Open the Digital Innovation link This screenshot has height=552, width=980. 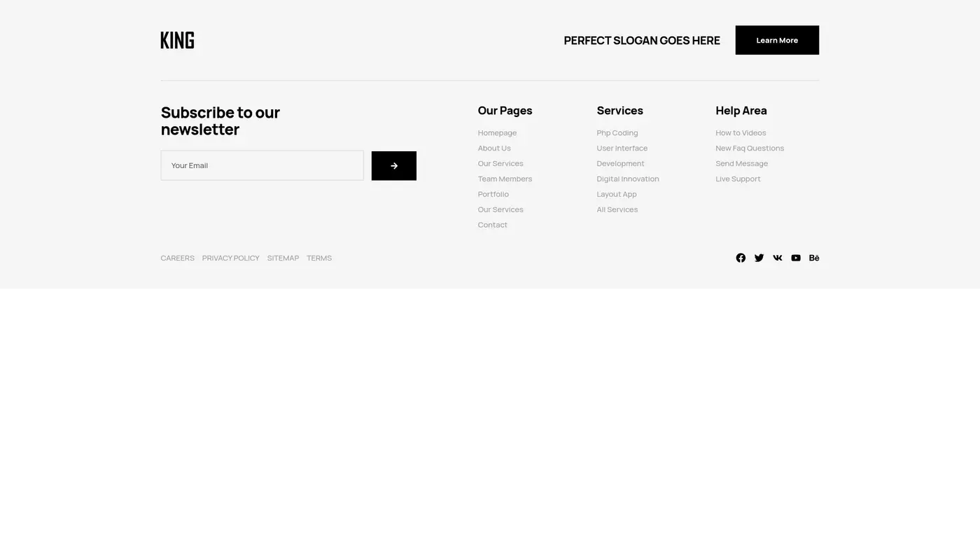coord(627,179)
